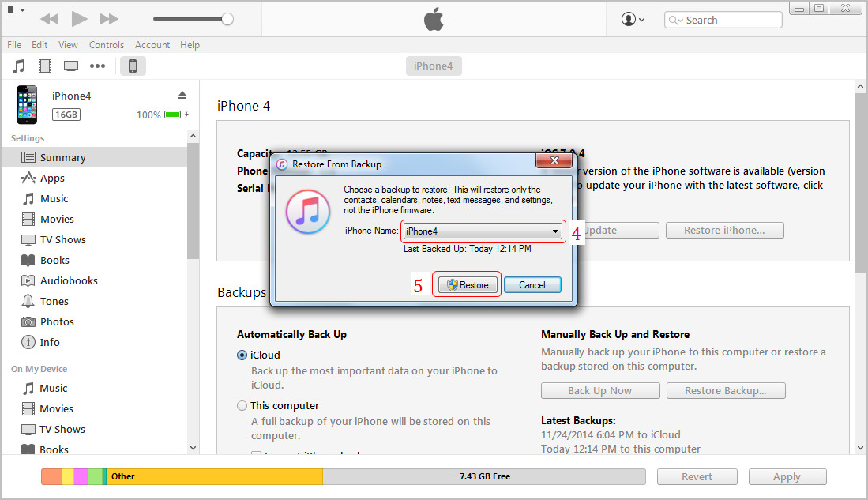Screen dimensions: 868x500
Task: Click main pane scroll up arrow
Action: coord(860,86)
